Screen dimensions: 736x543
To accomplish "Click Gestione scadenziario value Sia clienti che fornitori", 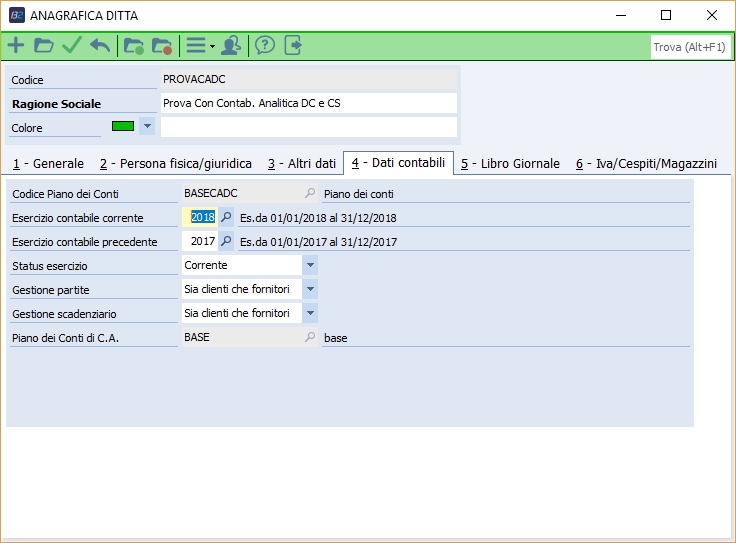I will pos(242,313).
